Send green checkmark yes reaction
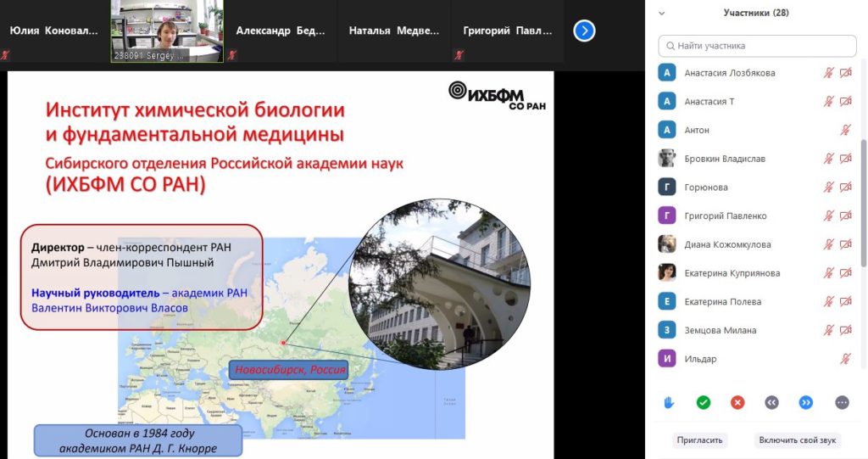868x459 pixels. pyautogui.click(x=703, y=402)
